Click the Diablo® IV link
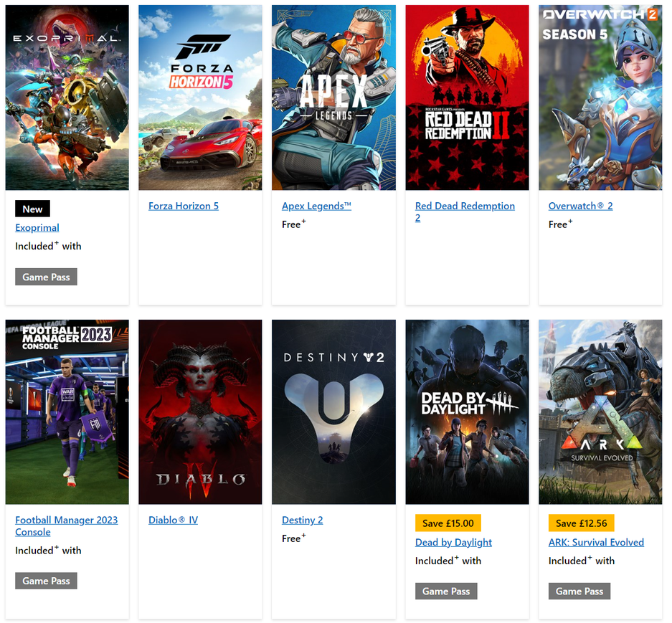672x623 pixels. pos(173,520)
